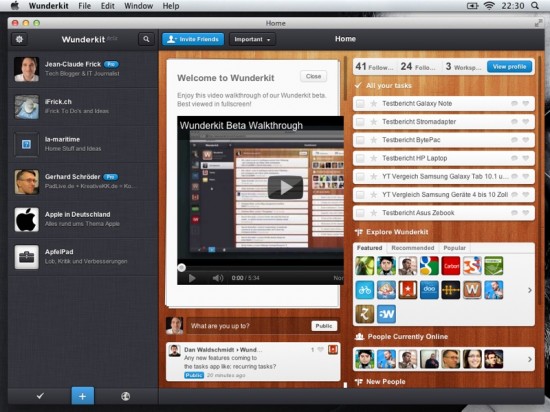Open the blue W featured workspace icon

click(x=387, y=314)
